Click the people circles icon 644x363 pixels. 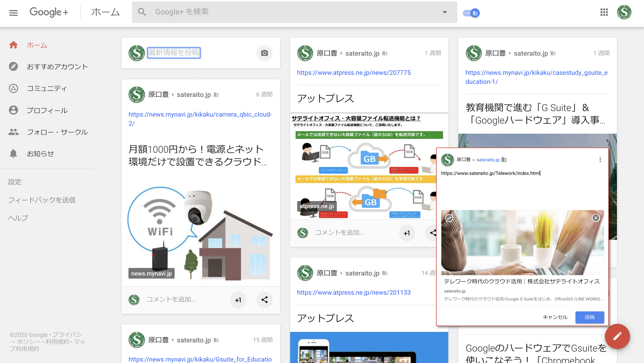coord(13,132)
